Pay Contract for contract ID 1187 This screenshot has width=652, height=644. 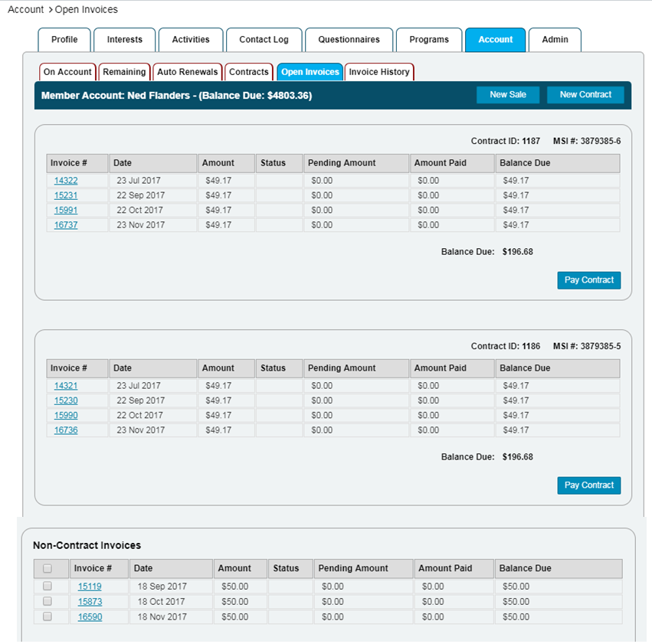(588, 280)
